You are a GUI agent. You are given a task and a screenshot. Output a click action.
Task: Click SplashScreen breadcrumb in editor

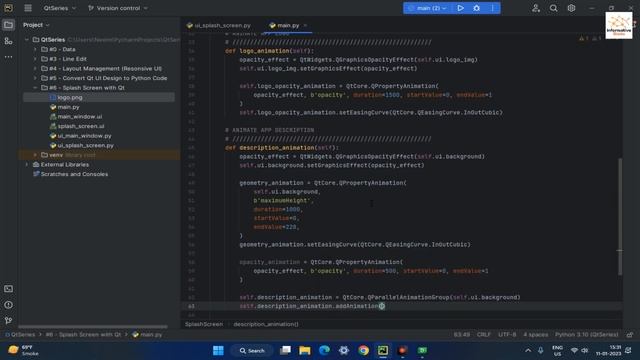coord(204,324)
